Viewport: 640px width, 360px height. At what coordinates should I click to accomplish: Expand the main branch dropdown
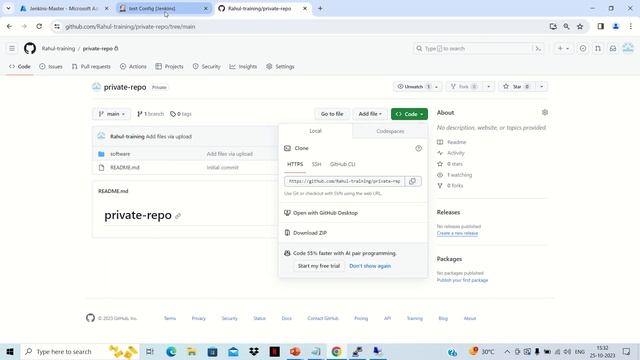point(111,114)
